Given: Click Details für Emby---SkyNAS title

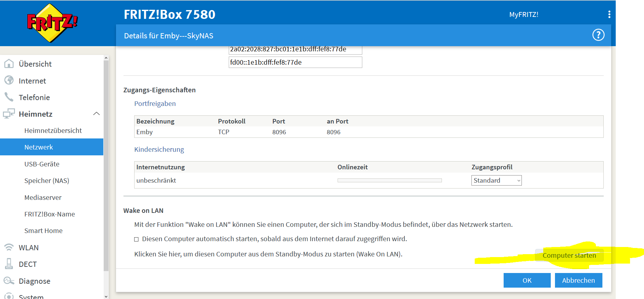Looking at the screenshot, I should [169, 36].
